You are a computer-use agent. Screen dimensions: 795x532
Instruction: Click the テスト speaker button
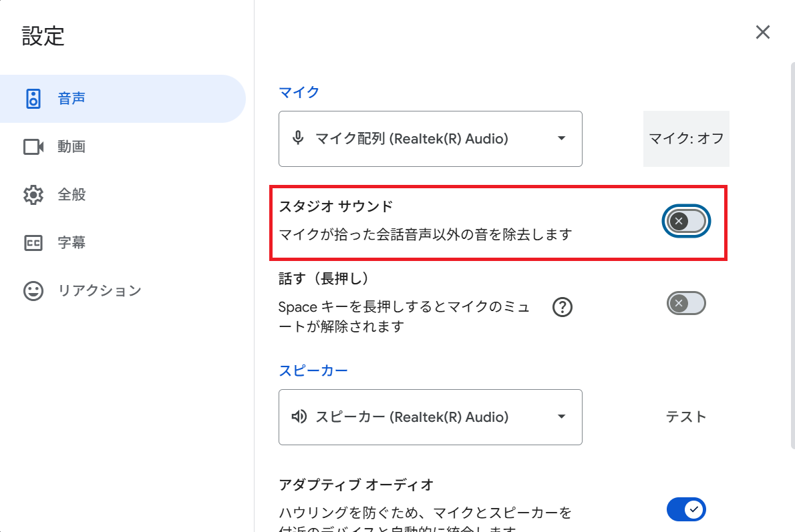tap(686, 417)
